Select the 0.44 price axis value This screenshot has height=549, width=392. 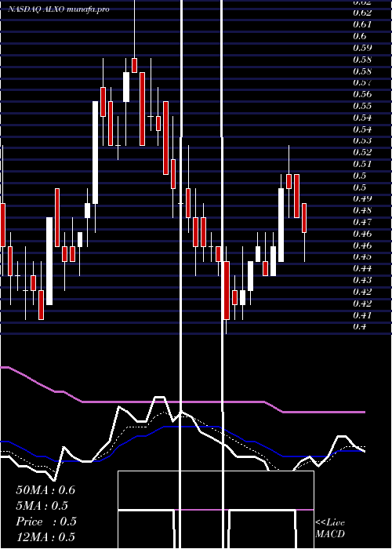click(x=362, y=268)
